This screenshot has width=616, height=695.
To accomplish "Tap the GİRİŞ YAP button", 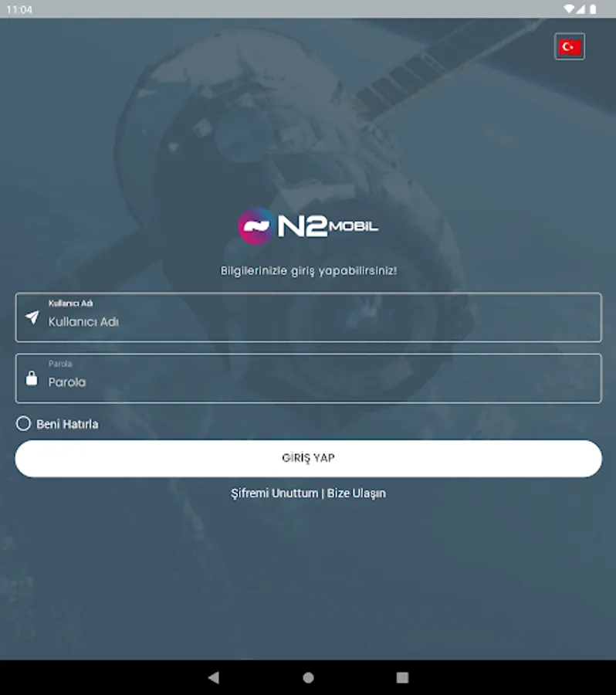I will [309, 458].
